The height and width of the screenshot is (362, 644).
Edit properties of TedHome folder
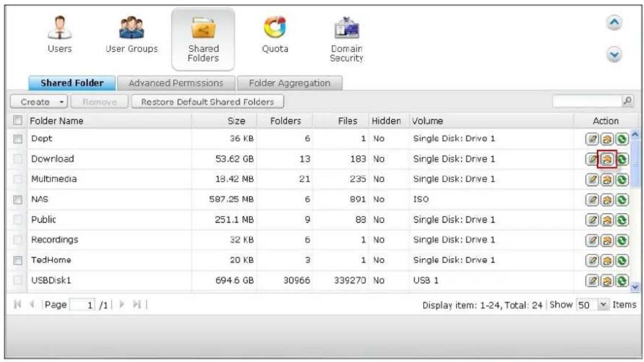tap(592, 260)
